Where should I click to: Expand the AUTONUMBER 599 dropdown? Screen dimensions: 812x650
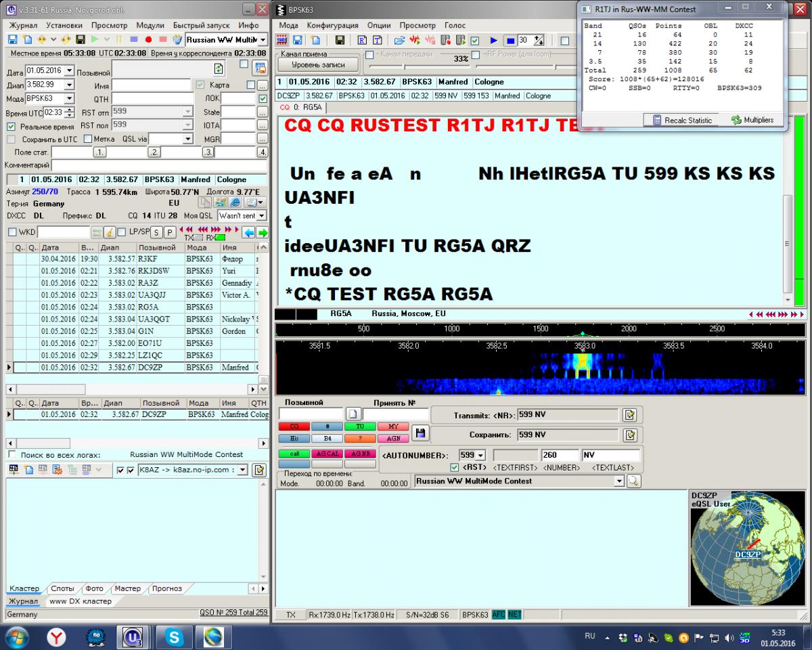(x=481, y=455)
